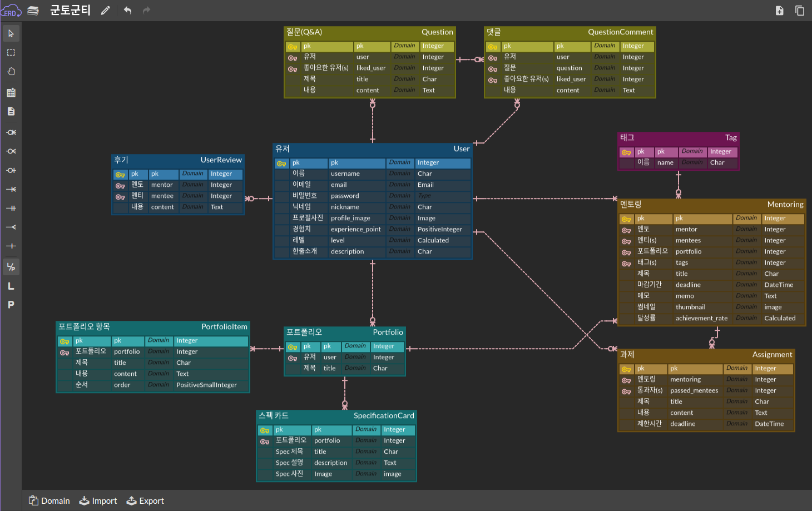Click mentees field in Mentoring table
Viewport: 812px width, 511px height.
click(x=689, y=241)
